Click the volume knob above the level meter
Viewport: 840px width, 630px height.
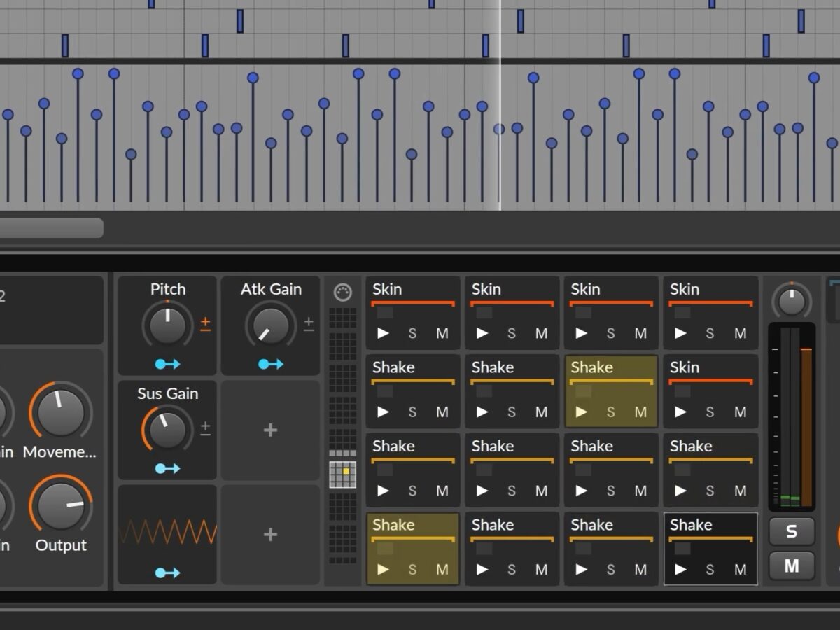[x=792, y=302]
